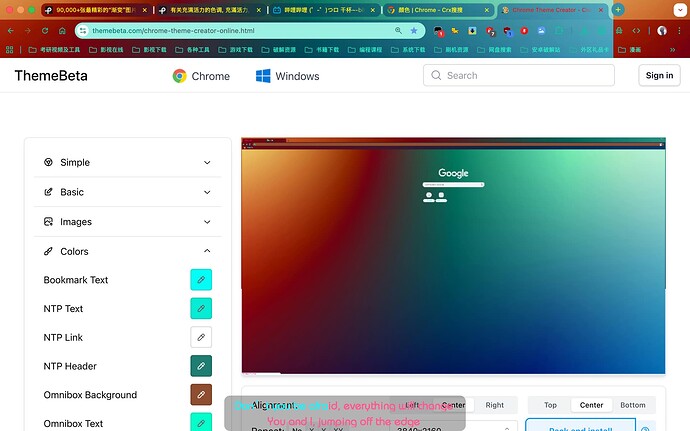This screenshot has width=690, height=431.
Task: Edit the Bookmark Text color swatch
Action: click(x=201, y=280)
